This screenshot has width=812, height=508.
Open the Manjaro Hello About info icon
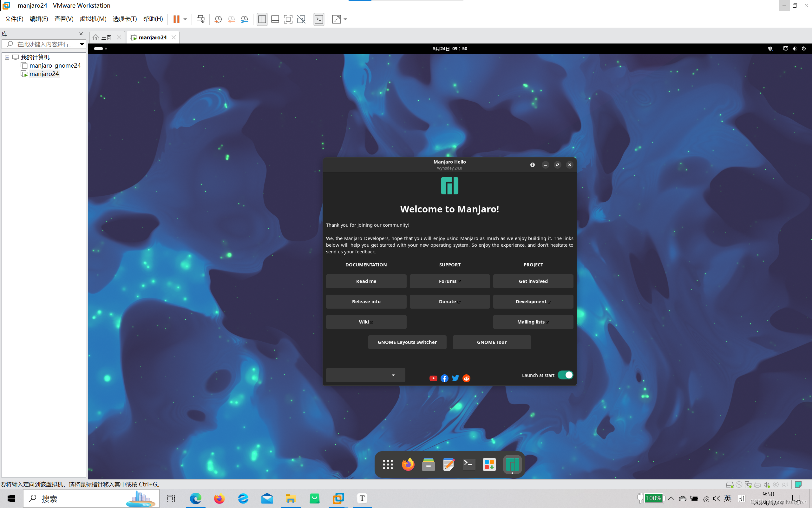[533, 165]
